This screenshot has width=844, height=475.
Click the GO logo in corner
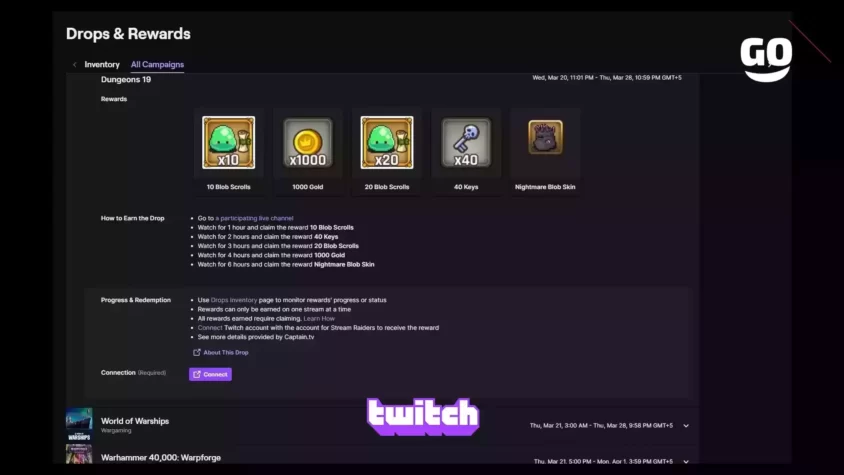coord(766,59)
